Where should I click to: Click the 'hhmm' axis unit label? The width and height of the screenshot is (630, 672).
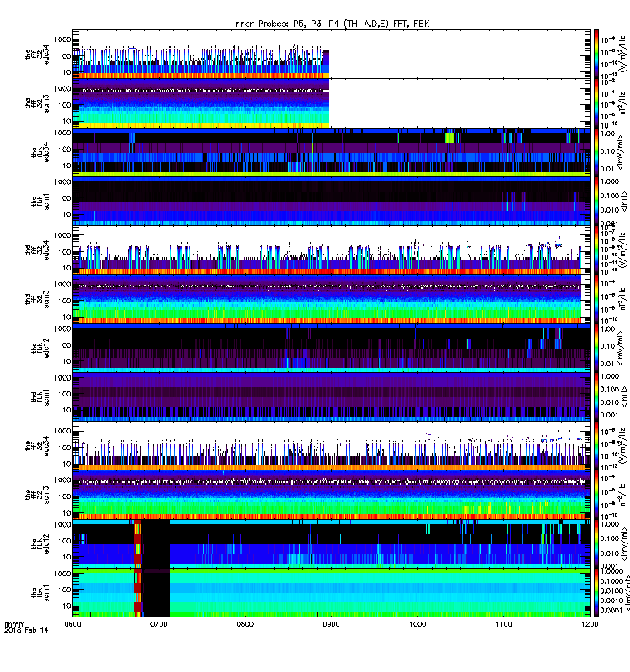(14, 624)
